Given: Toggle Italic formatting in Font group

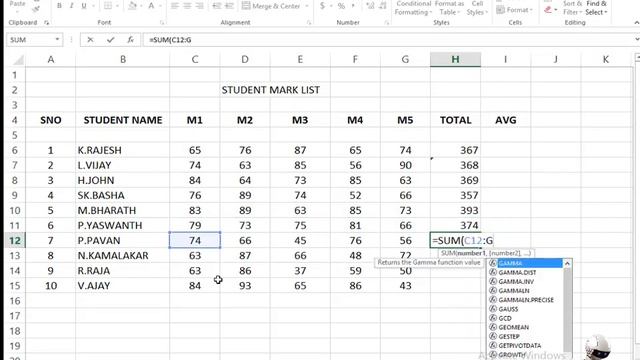Looking at the screenshot, I should [x=71, y=6].
